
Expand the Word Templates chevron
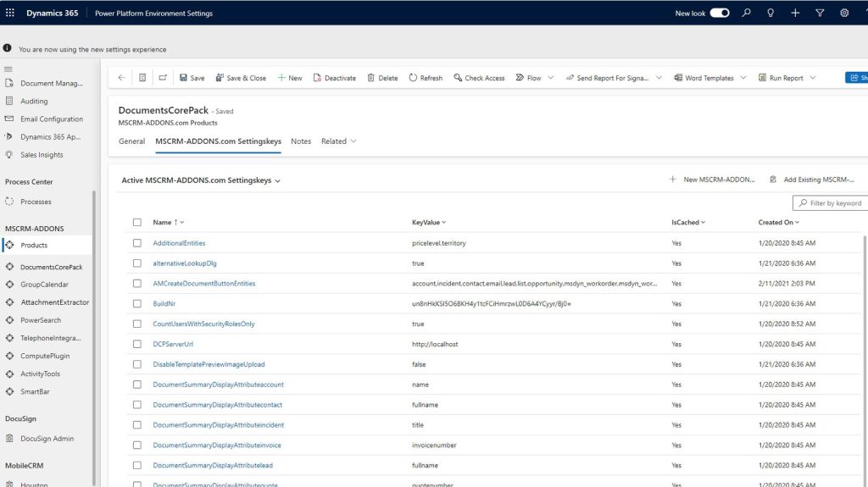[x=743, y=77]
